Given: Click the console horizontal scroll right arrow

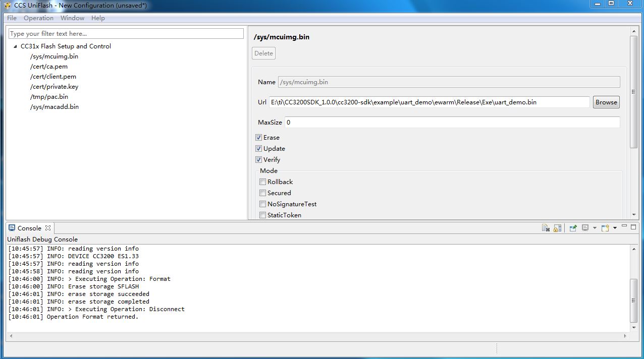Looking at the screenshot, I should point(626,336).
